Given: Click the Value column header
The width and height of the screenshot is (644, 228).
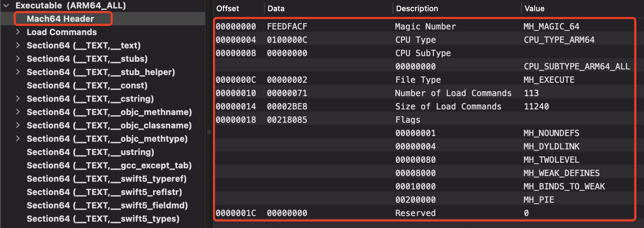Looking at the screenshot, I should (534, 8).
